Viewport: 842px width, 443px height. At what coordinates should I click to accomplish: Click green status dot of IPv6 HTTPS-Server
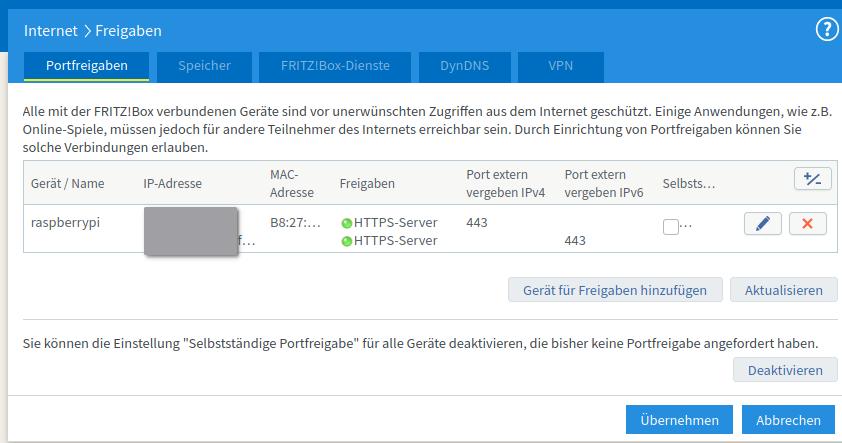[346, 241]
